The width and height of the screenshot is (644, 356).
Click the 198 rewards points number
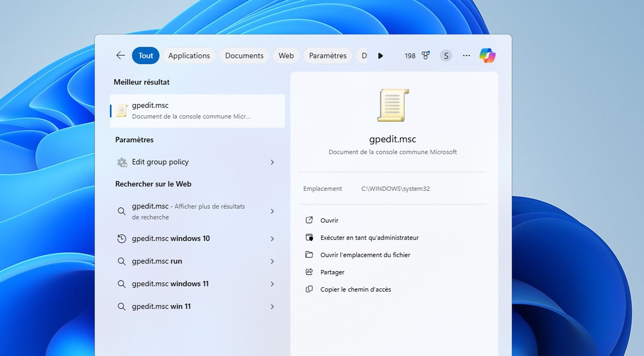(410, 56)
